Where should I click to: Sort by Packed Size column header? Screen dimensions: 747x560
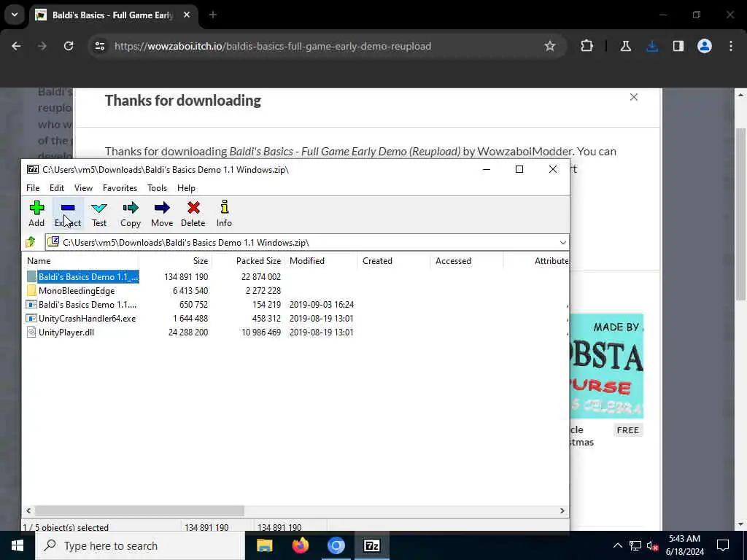(248, 261)
